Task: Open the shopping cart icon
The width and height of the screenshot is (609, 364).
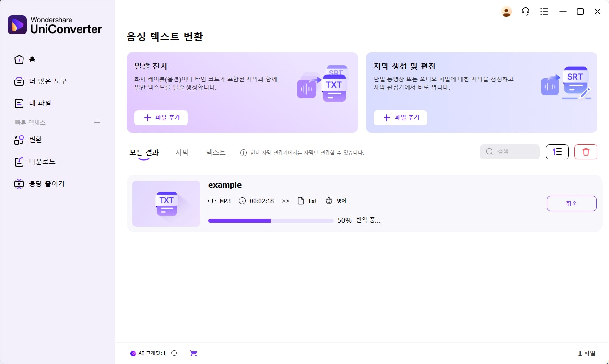Action: tap(194, 353)
